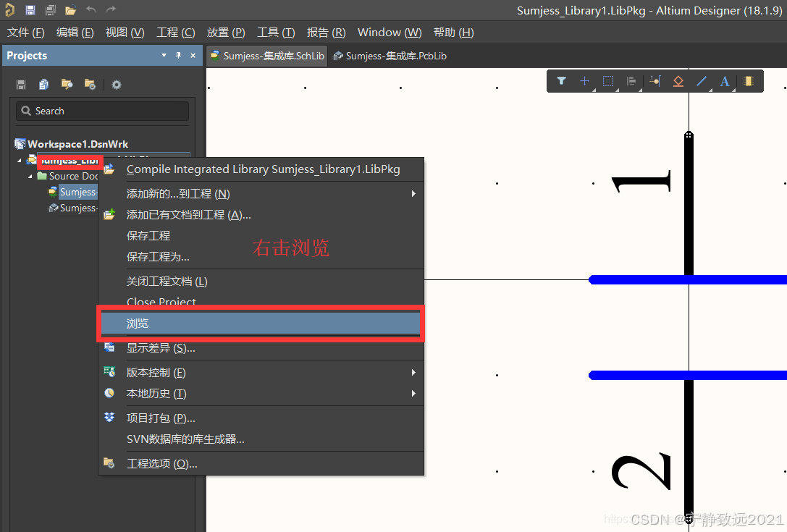Image resolution: width=787 pixels, height=532 pixels.
Task: Expand the 版本控制 submenu arrow
Action: click(x=413, y=372)
